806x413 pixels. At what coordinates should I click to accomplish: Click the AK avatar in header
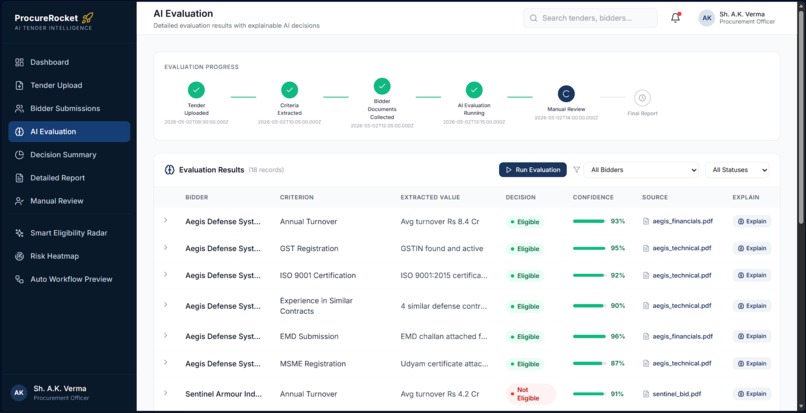pos(707,18)
